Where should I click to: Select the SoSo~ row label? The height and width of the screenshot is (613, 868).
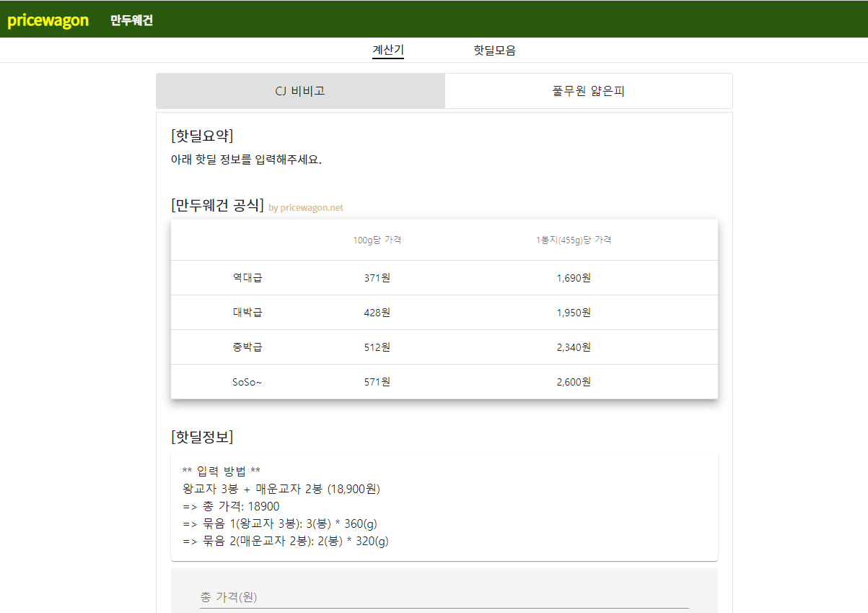[x=247, y=382]
